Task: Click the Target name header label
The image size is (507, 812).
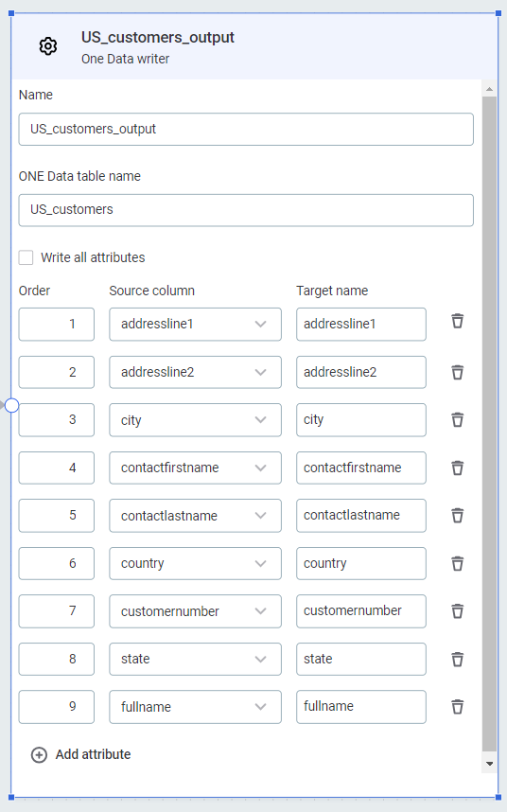Action: click(x=332, y=291)
